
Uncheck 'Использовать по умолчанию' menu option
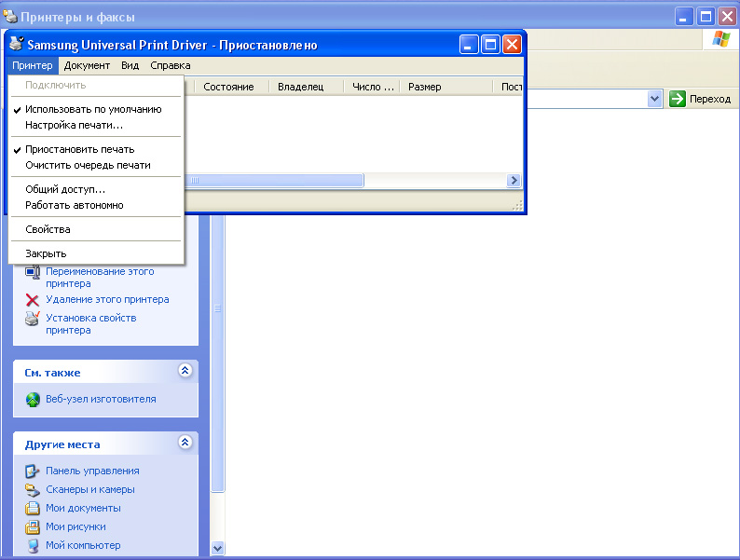[x=92, y=109]
